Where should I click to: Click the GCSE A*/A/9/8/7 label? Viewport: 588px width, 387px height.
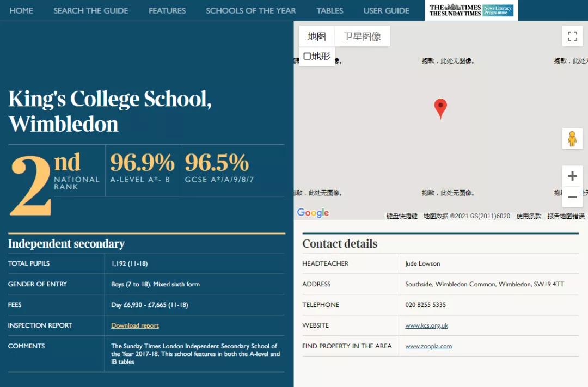tap(219, 180)
